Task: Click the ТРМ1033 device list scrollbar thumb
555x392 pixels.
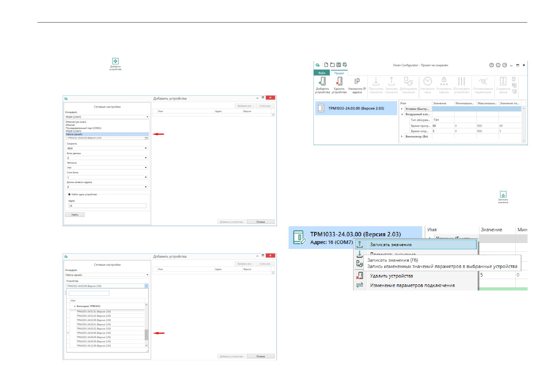Action: click(146, 335)
